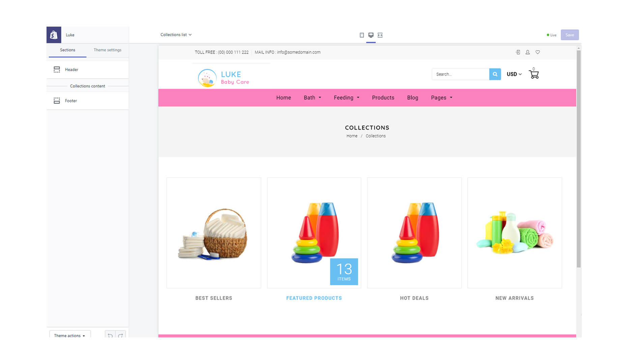The width and height of the screenshot is (627, 364).
Task: Select the Header section row
Action: click(88, 69)
